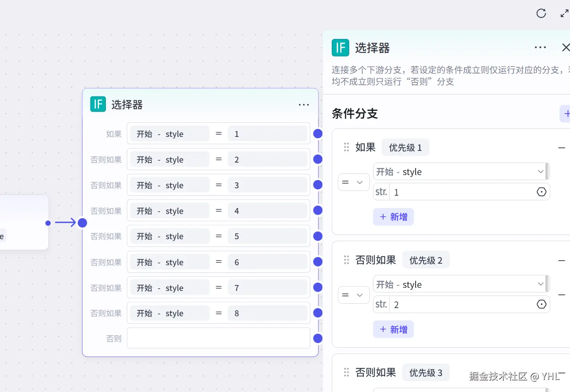
Task: Grab the drag handle beside 如果 优先级 1
Action: 347,147
